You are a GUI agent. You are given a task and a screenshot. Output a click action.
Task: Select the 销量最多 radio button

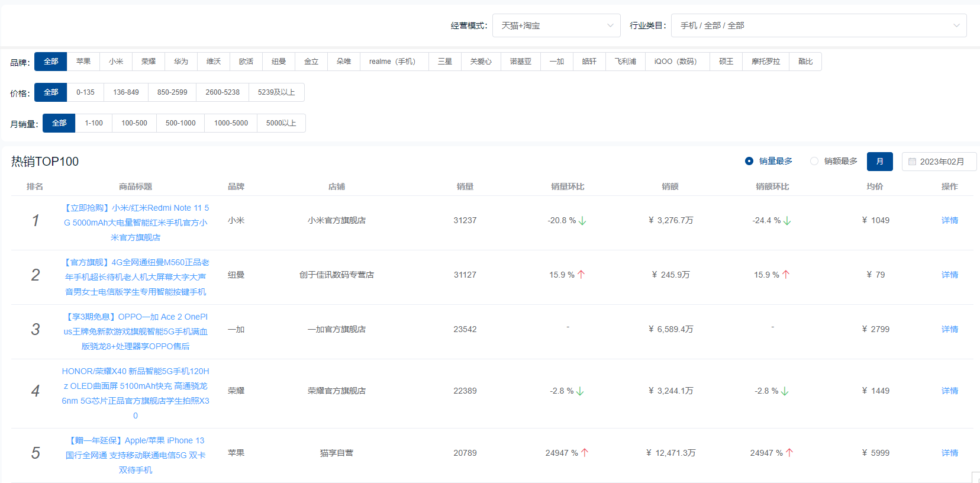pos(749,161)
